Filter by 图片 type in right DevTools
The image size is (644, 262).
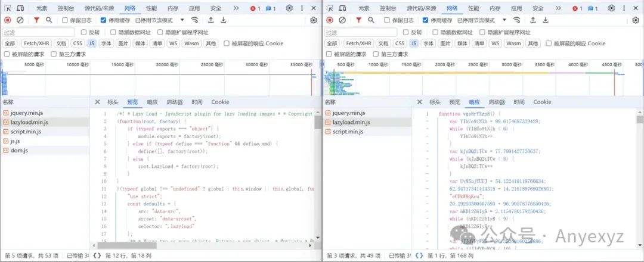(445, 43)
